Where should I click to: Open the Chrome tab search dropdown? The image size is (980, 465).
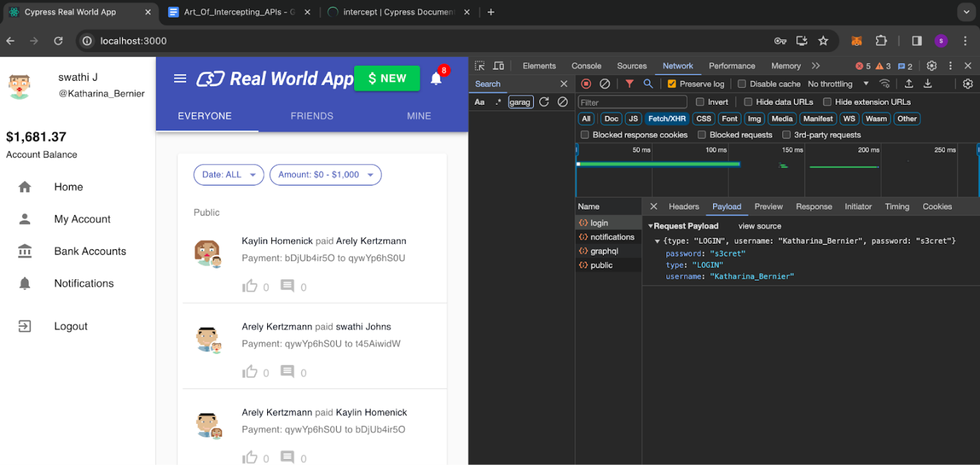[966, 12]
